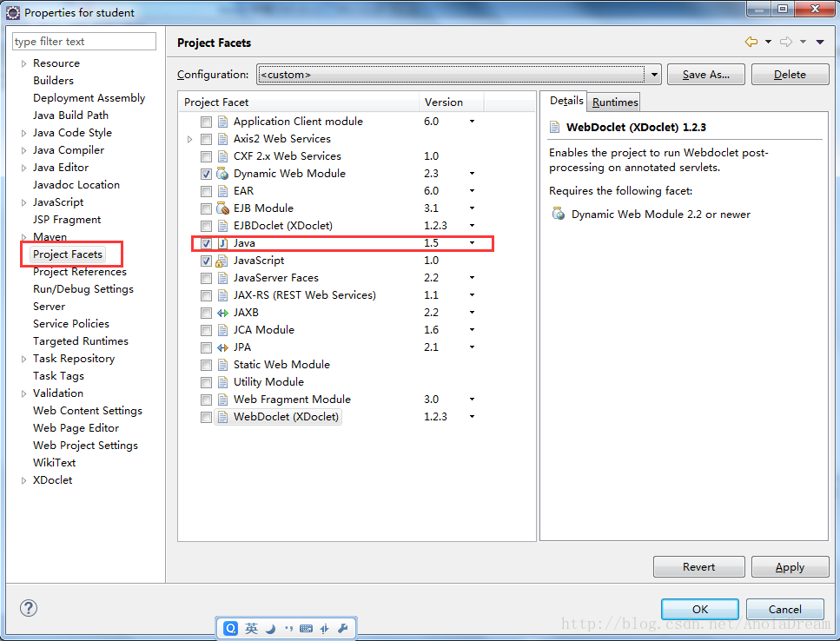
Task: Click the Dynamic Web Module globe icon in the facet list
Action: [x=222, y=174]
